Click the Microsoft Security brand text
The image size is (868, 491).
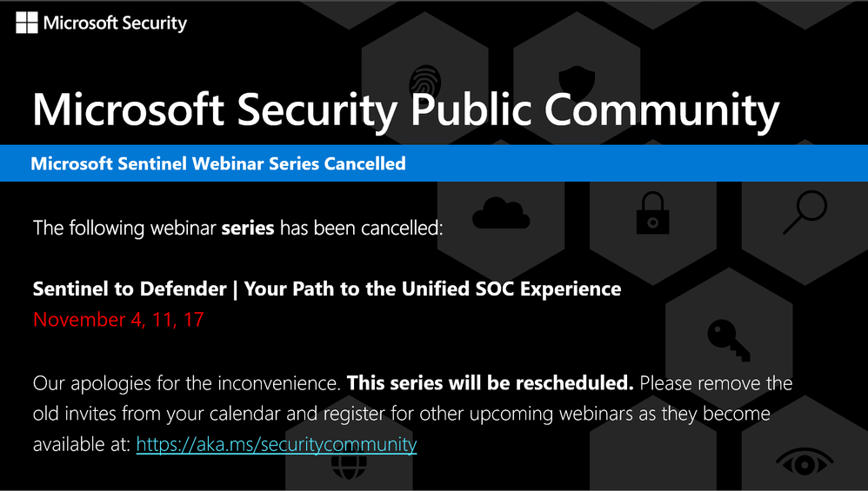point(115,23)
